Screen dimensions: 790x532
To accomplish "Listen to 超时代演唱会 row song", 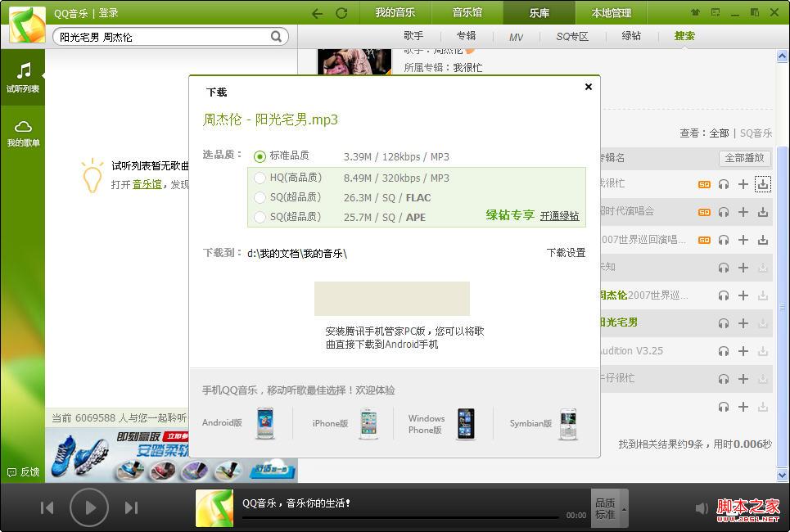I will [x=724, y=212].
